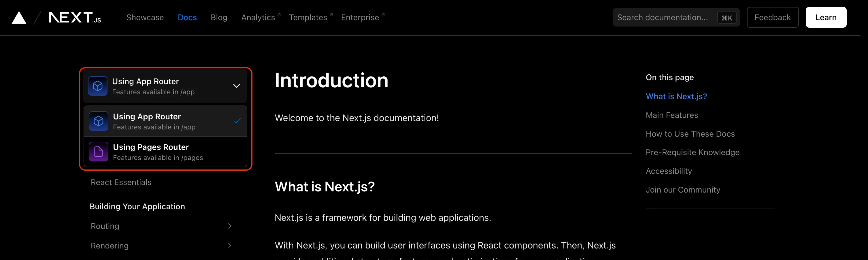Click the ⌘K shortcut badge in search
The height and width of the screenshot is (260, 868).
pos(727,18)
